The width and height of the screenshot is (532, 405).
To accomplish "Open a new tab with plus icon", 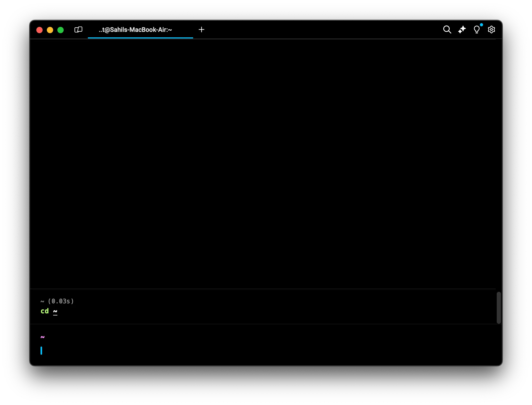I will click(x=202, y=29).
